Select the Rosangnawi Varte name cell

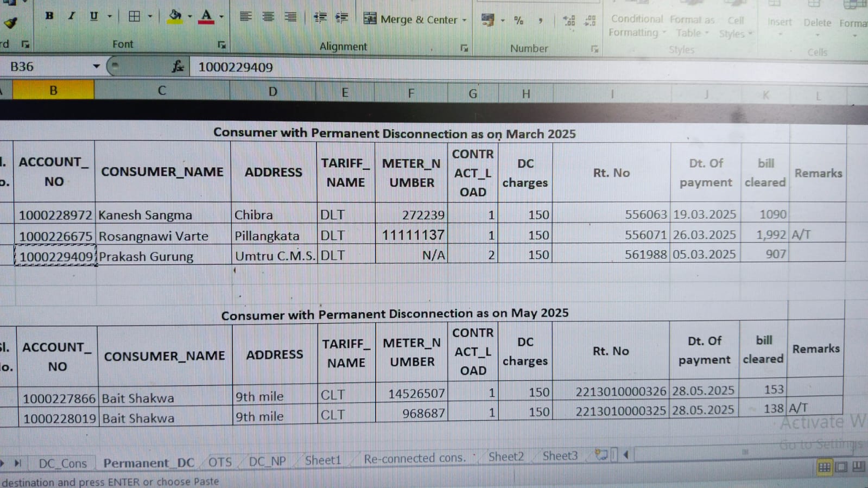point(163,236)
